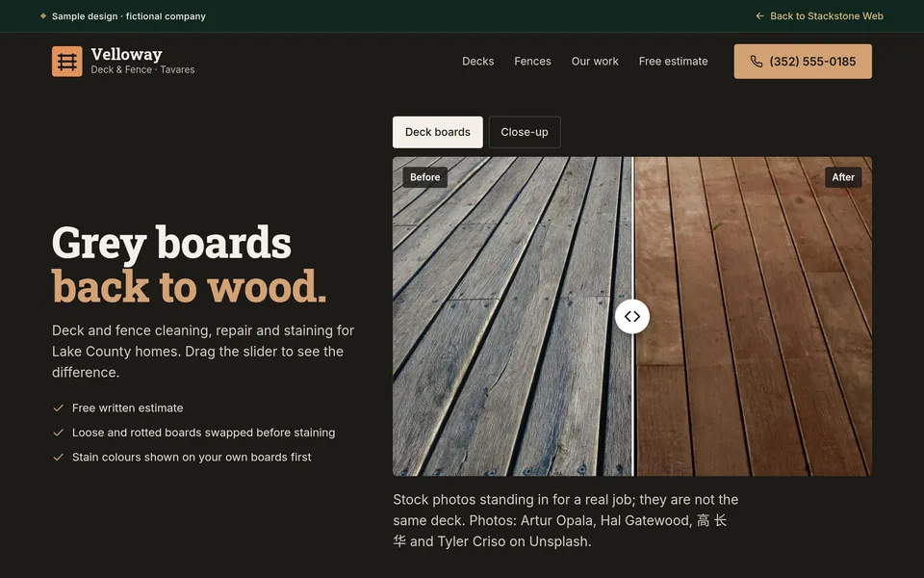Click the checkmark beside Free written estimate

coord(58,408)
